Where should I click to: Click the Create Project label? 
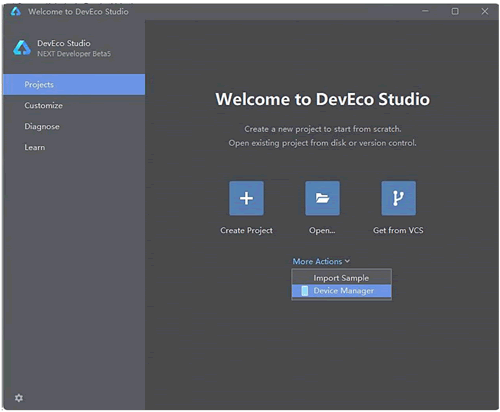tap(246, 230)
